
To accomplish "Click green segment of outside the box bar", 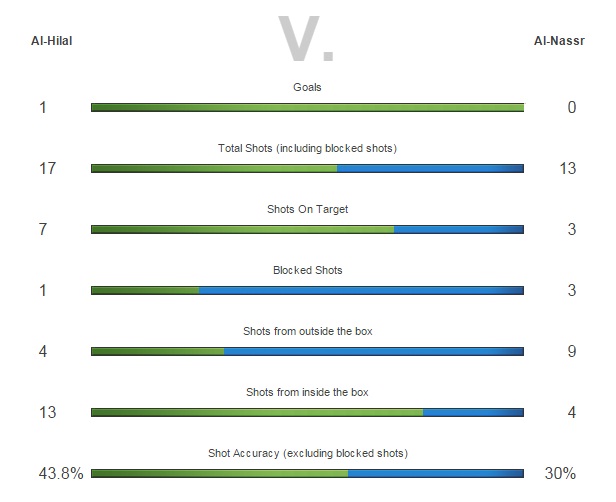I will 157,352.
